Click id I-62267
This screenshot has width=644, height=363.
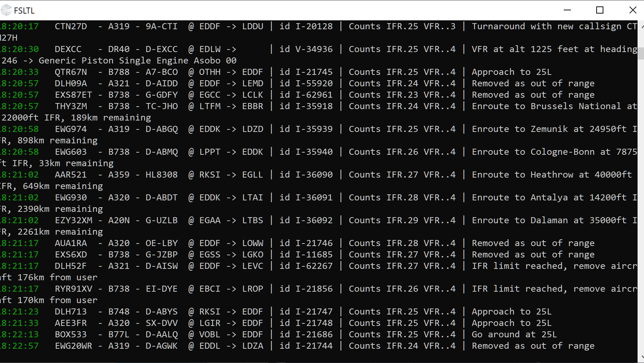tap(306, 266)
